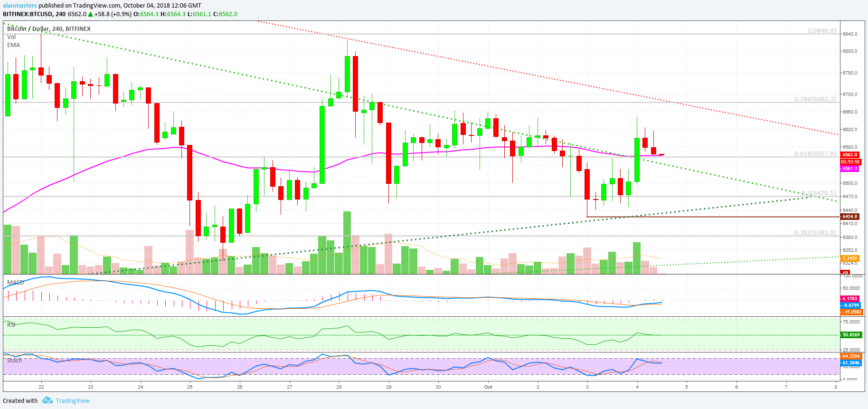The width and height of the screenshot is (868, 409).
Task: Click the 6440.0 price axis label
Action: (850, 210)
